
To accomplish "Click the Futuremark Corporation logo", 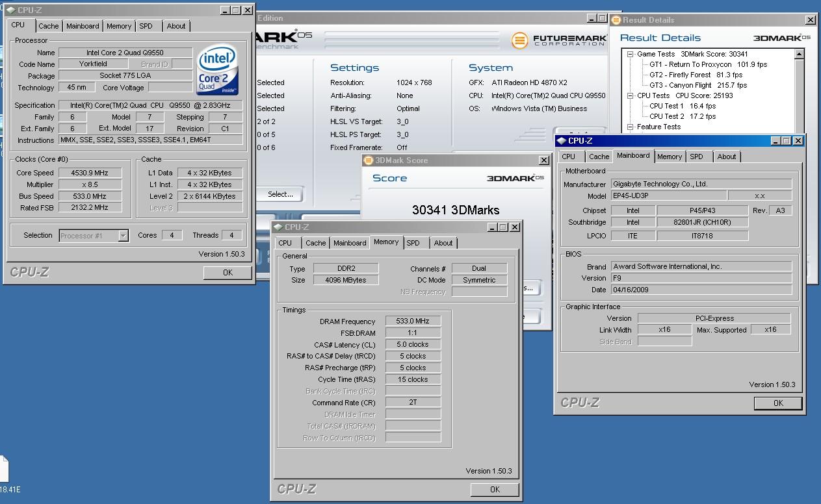I will 559,40.
